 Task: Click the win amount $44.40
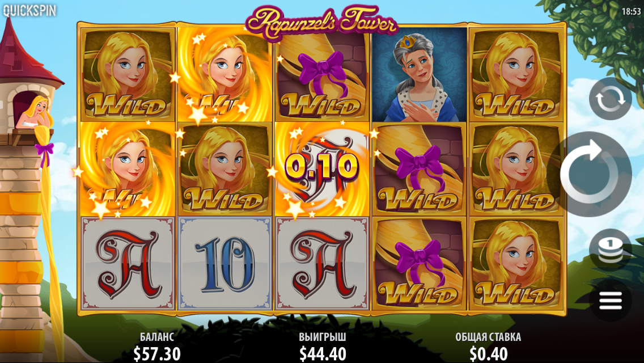pyautogui.click(x=323, y=353)
